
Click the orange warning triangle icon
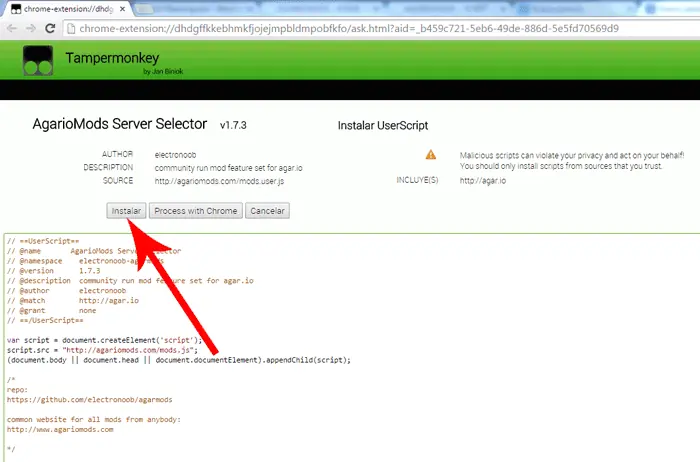click(x=431, y=154)
